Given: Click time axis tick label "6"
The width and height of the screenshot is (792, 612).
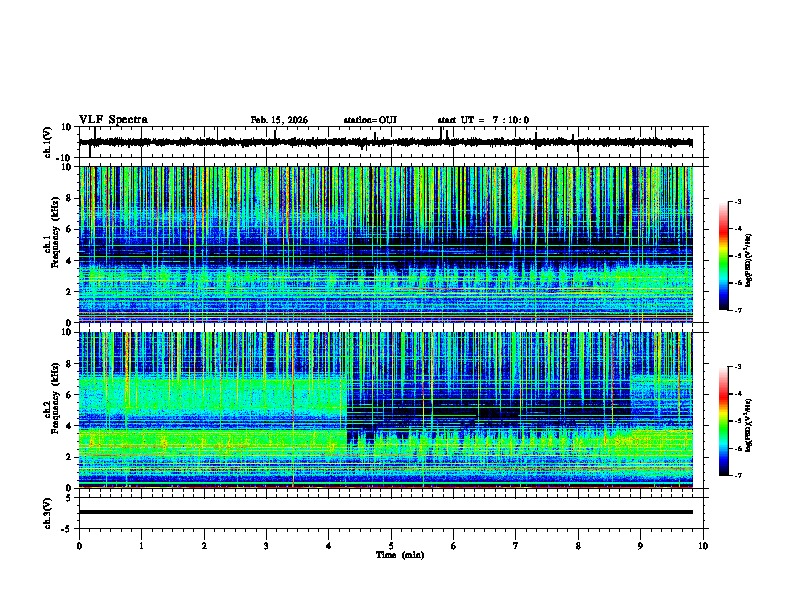Looking at the screenshot, I should pos(454,546).
